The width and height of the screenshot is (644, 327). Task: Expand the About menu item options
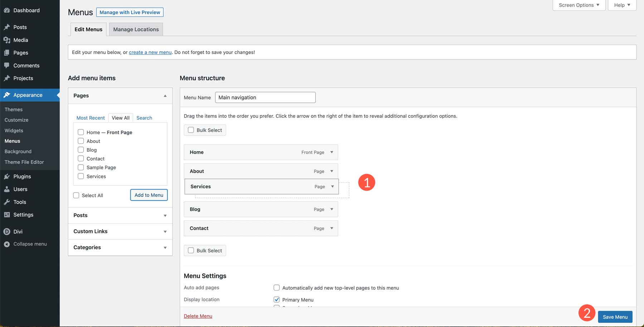tap(332, 171)
